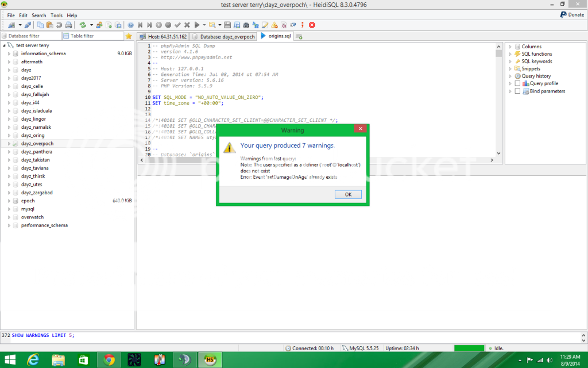Click the green Refresh toolbar icon
The image size is (588, 368).
[83, 25]
